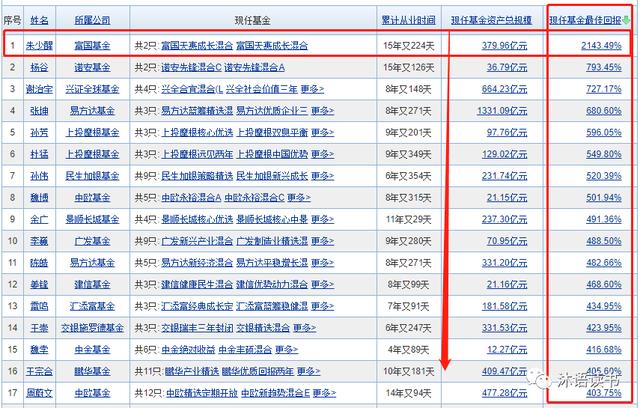The height and width of the screenshot is (408, 640).
Task: Open 易方达基金 link in 张坤 row
Action: tap(92, 111)
